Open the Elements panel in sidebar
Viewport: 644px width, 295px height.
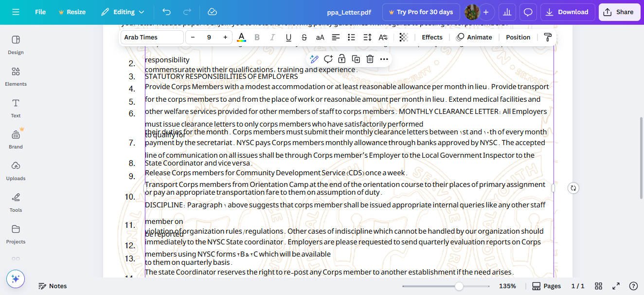coord(16,76)
